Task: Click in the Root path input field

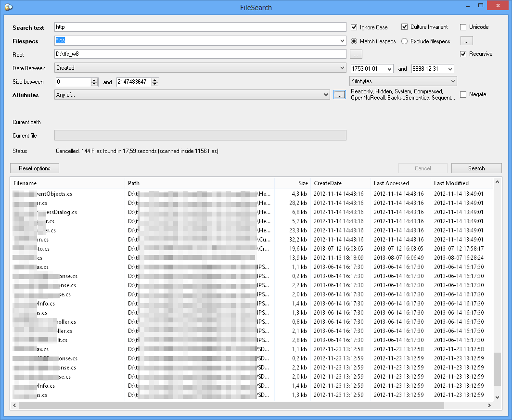Action: 200,54
